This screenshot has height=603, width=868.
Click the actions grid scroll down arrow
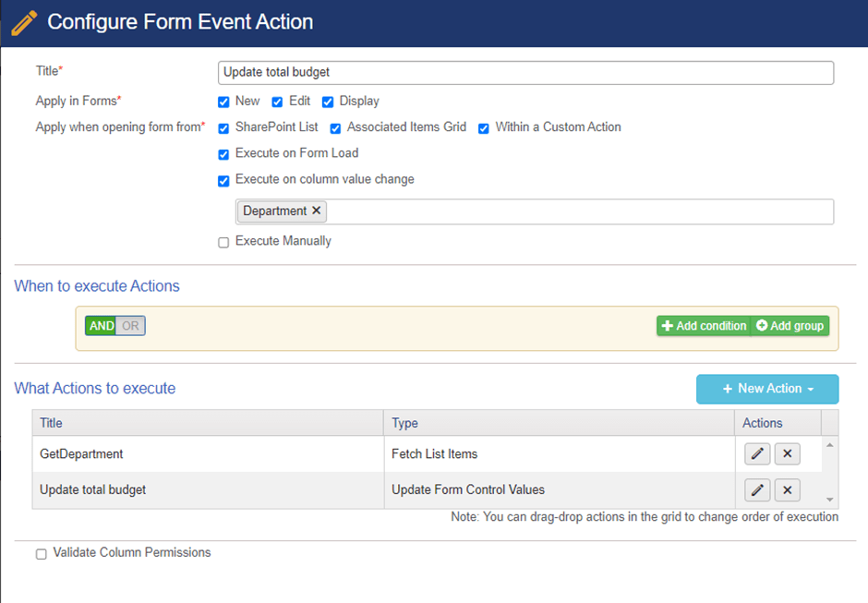pyautogui.click(x=830, y=499)
